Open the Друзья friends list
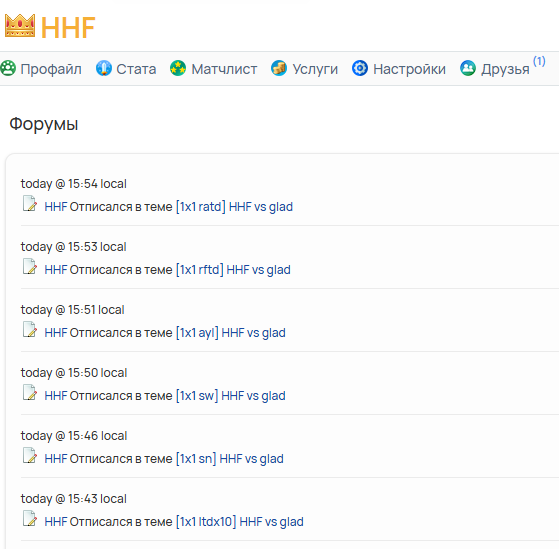Viewport: 559px width, 549px height. [x=505, y=69]
